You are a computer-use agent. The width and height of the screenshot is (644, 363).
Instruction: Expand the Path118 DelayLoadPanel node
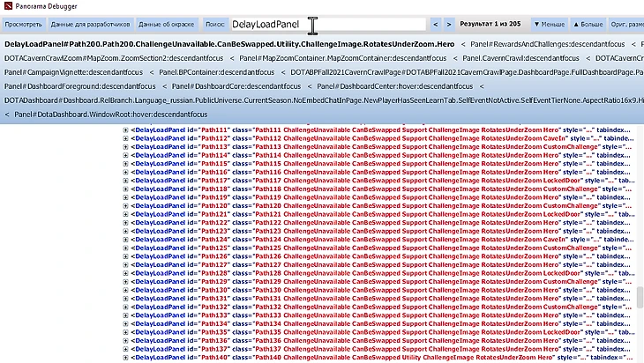pyautogui.click(x=125, y=189)
